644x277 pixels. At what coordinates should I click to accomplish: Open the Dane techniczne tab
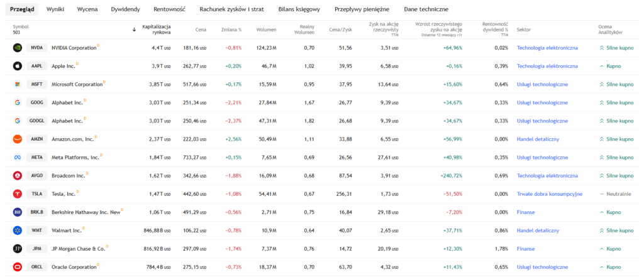coord(426,10)
